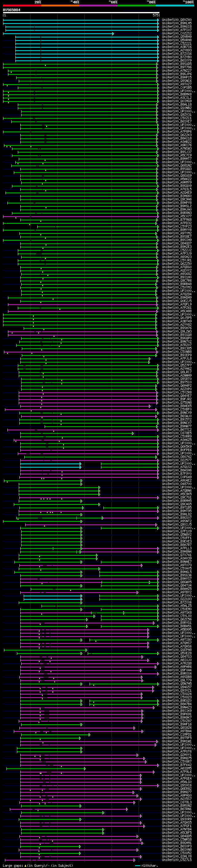197x868 pixels.
Task: Select hit label UniRef100_B9SIH9
Action: coord(177,240)
